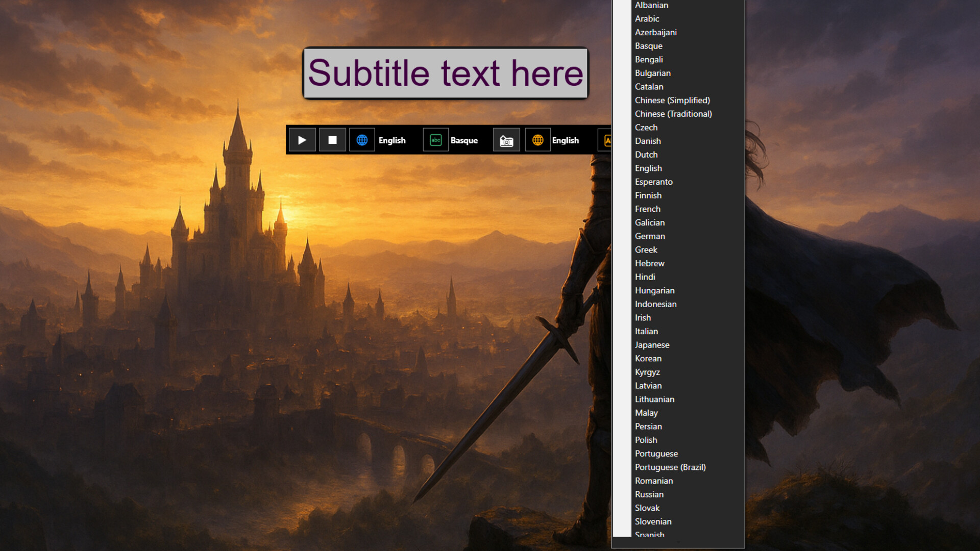Choose Chinese (Traditional) in the list
Viewport: 980px width, 551px height.
pyautogui.click(x=673, y=114)
